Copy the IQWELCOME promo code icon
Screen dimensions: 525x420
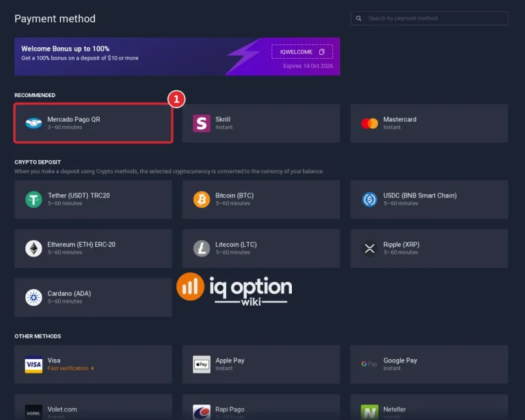(x=322, y=52)
